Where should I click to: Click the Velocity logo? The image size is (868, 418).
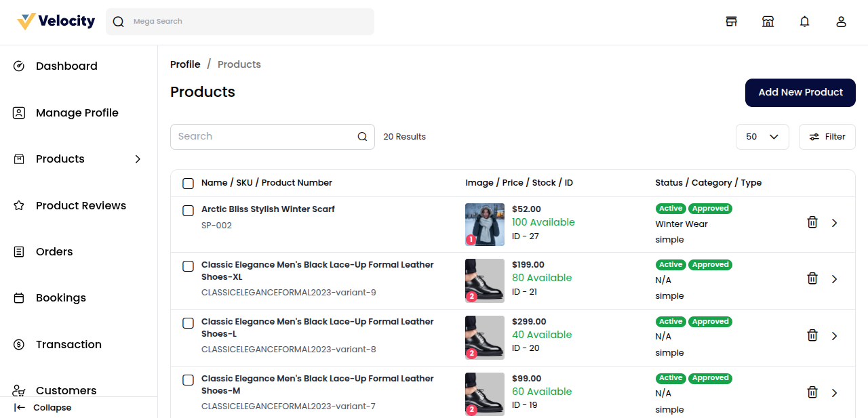click(56, 22)
